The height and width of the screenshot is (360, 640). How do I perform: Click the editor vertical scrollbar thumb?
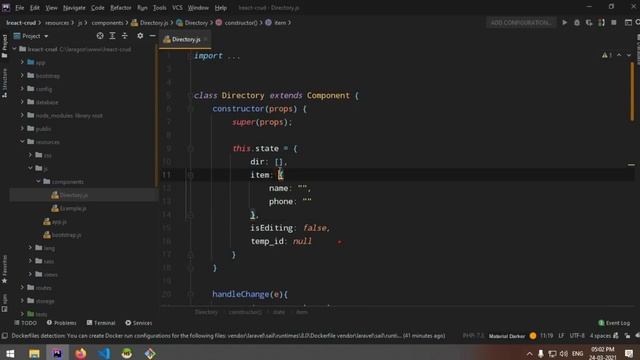pyautogui.click(x=632, y=91)
